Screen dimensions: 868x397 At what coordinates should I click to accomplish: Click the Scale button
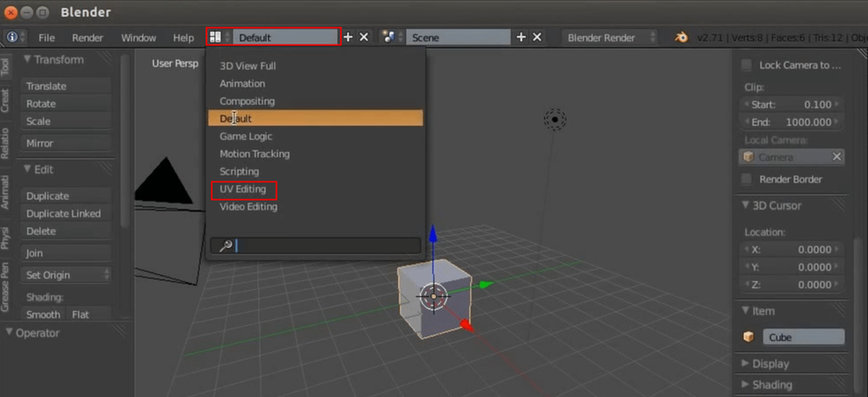(x=66, y=121)
